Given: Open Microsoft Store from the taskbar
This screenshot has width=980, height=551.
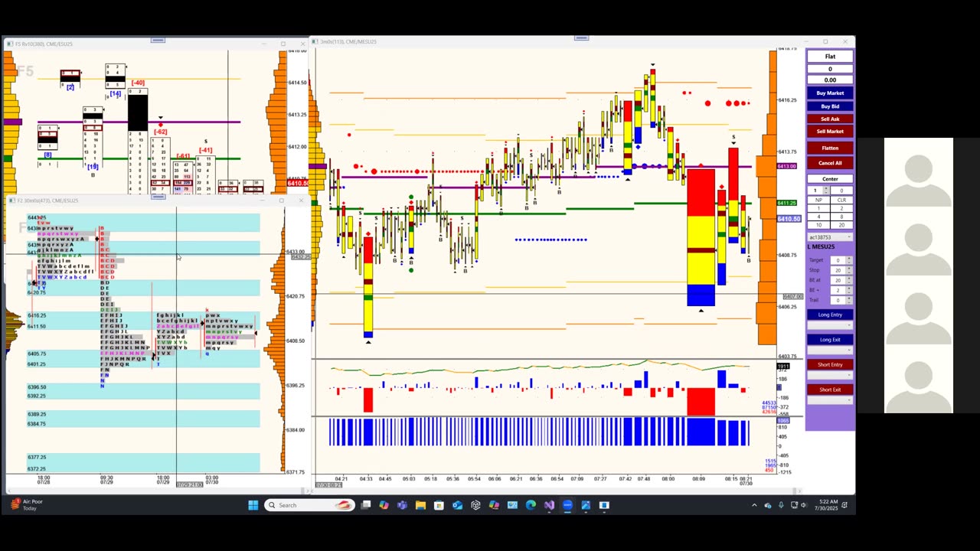Looking at the screenshot, I should click(x=439, y=505).
